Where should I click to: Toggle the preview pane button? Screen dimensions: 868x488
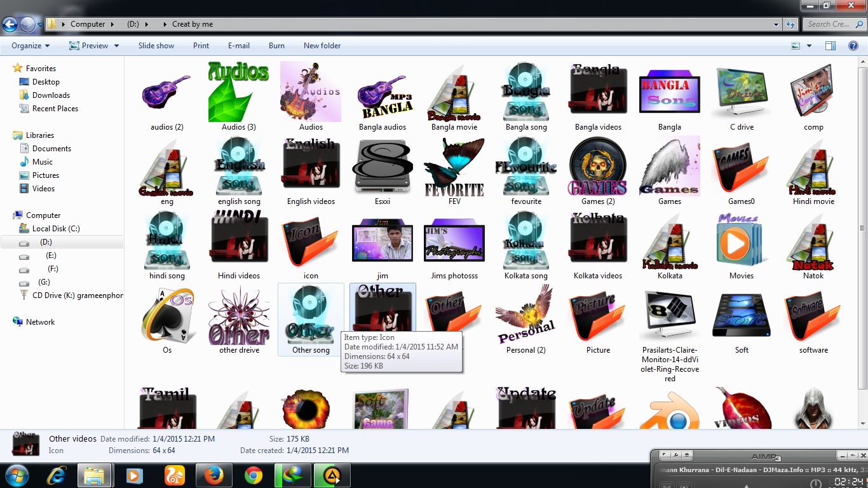coord(831,46)
